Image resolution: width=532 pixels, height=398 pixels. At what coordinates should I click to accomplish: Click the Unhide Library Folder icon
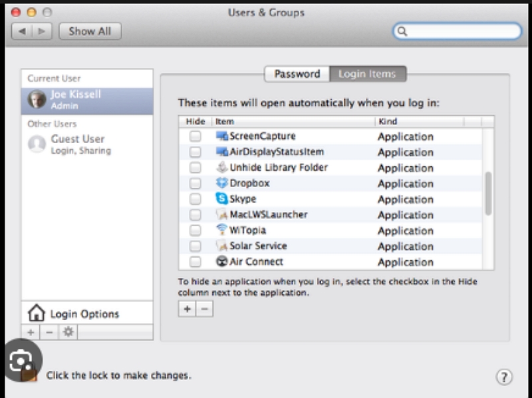tap(222, 168)
